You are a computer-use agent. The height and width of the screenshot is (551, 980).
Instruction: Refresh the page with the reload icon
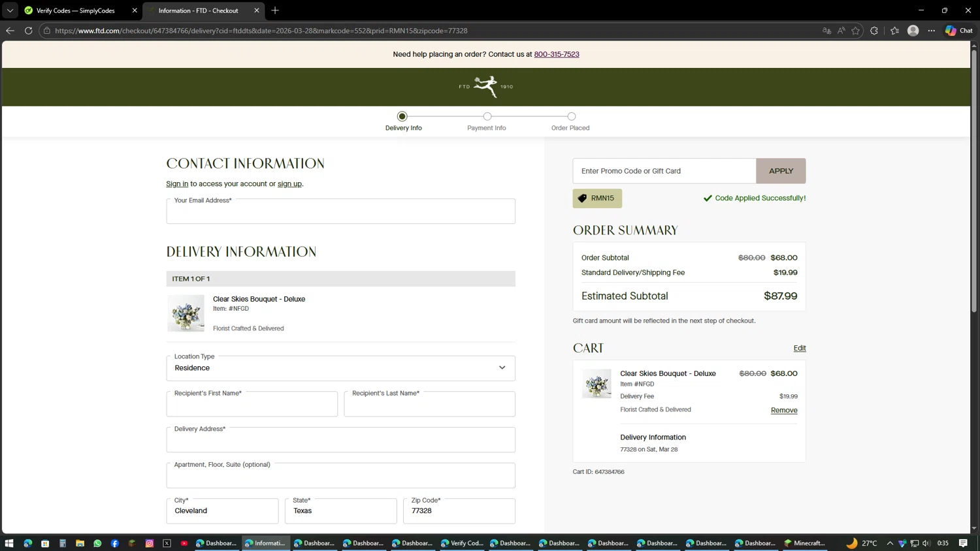pos(29,31)
